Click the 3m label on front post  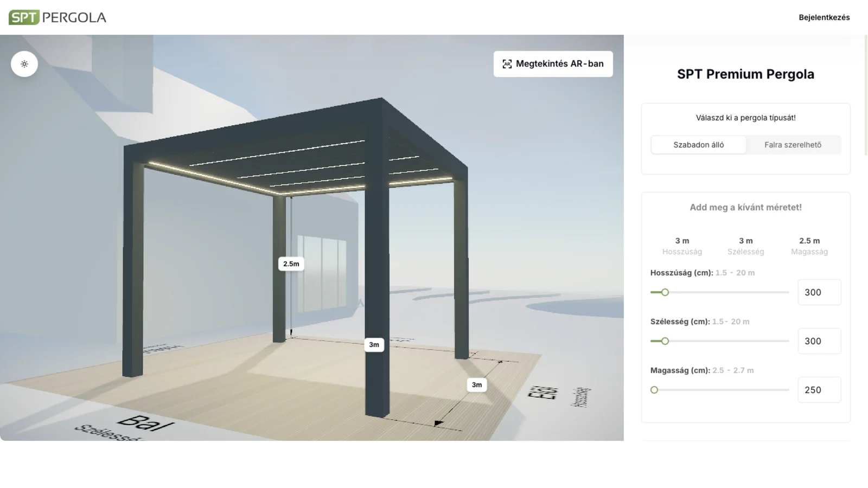pos(374,345)
